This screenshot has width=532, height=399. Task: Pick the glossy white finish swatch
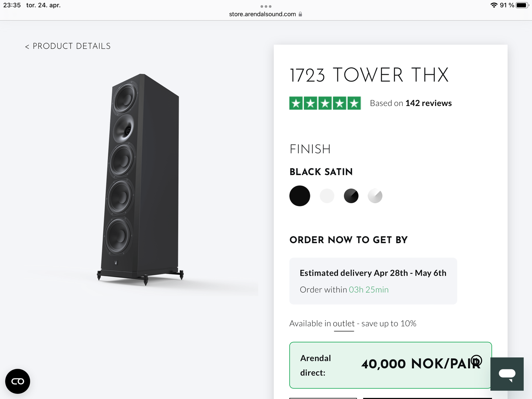pyautogui.click(x=375, y=196)
